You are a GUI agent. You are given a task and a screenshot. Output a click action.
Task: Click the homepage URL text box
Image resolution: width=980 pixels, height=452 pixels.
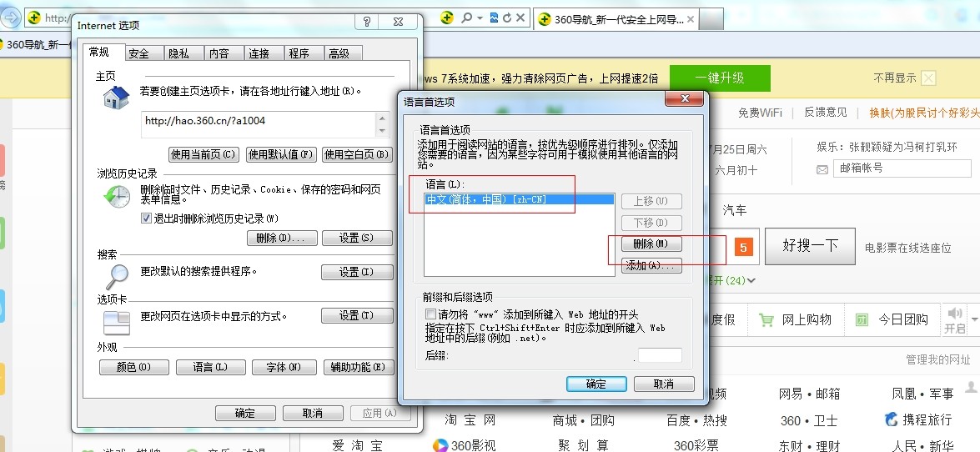258,124
